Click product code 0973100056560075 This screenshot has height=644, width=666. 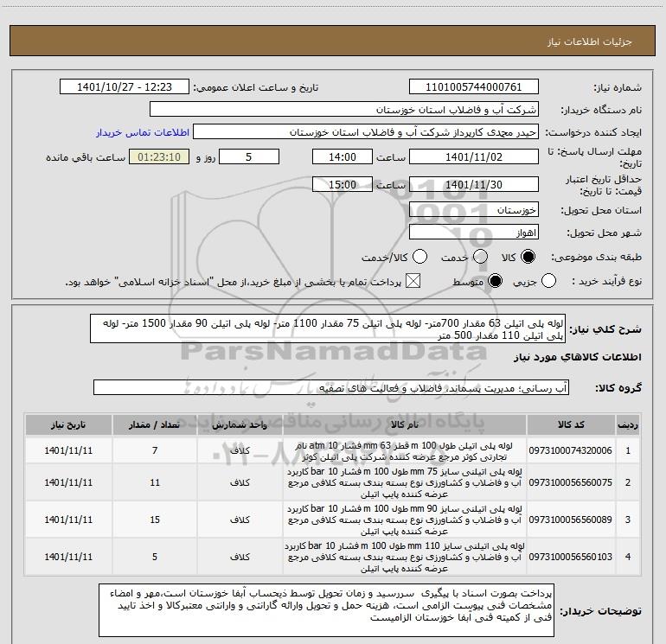571,482
